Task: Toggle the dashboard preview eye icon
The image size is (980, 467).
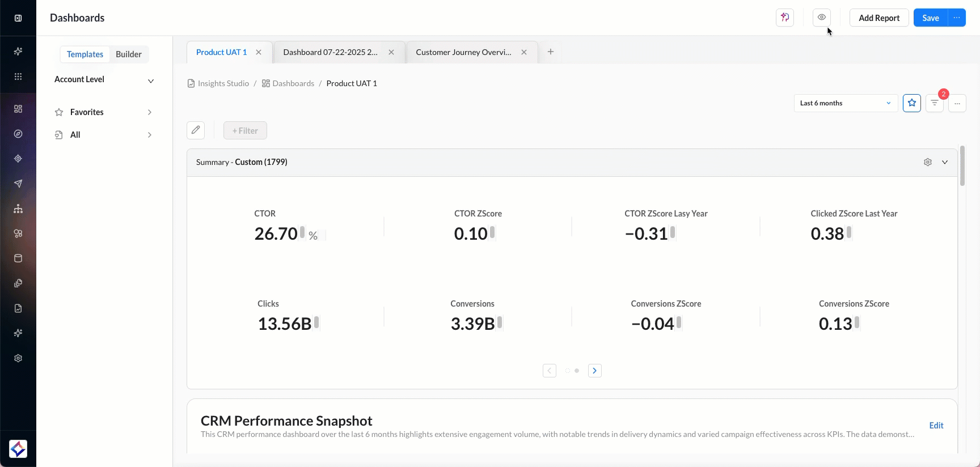Action: point(821,18)
